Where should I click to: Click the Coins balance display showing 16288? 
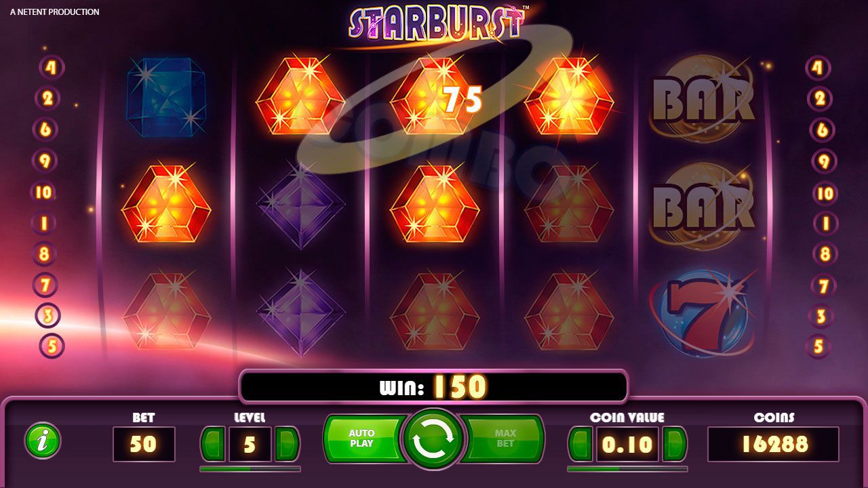pos(774,445)
